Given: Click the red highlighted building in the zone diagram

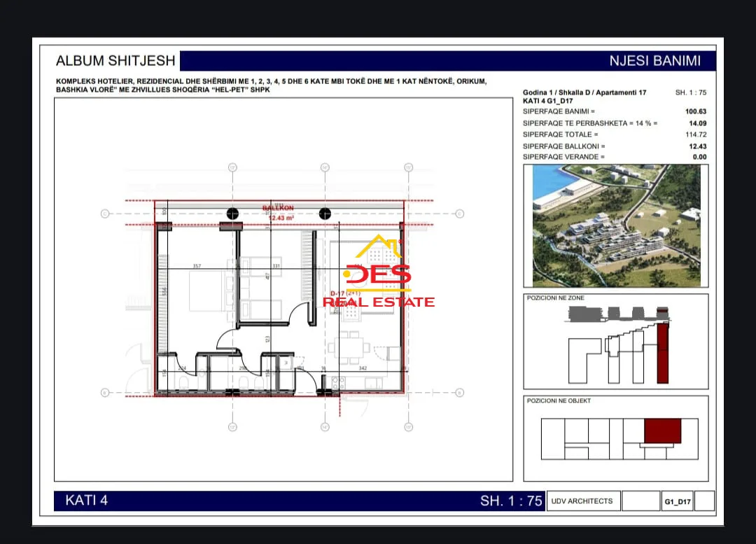Looking at the screenshot, I should [663, 353].
